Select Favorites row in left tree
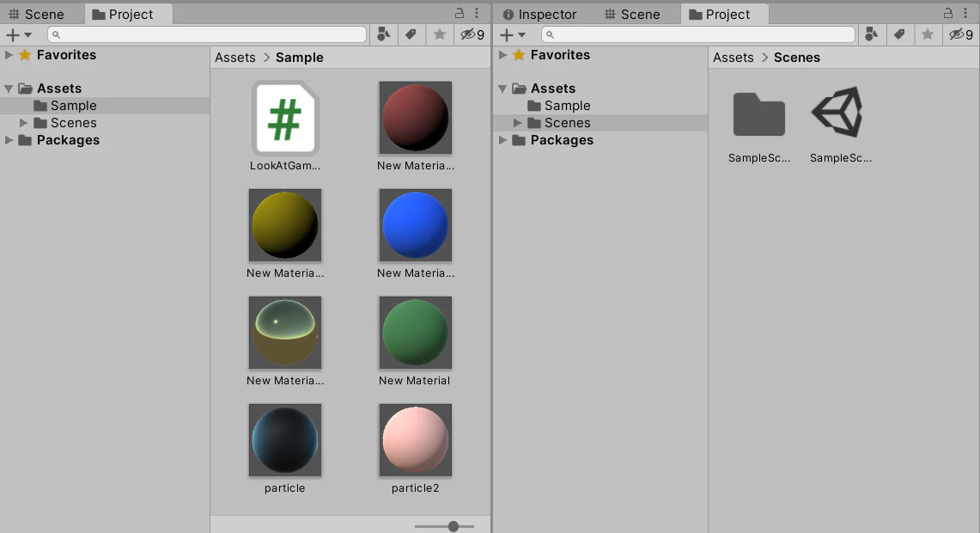Screen dimensions: 980x533 105,55
